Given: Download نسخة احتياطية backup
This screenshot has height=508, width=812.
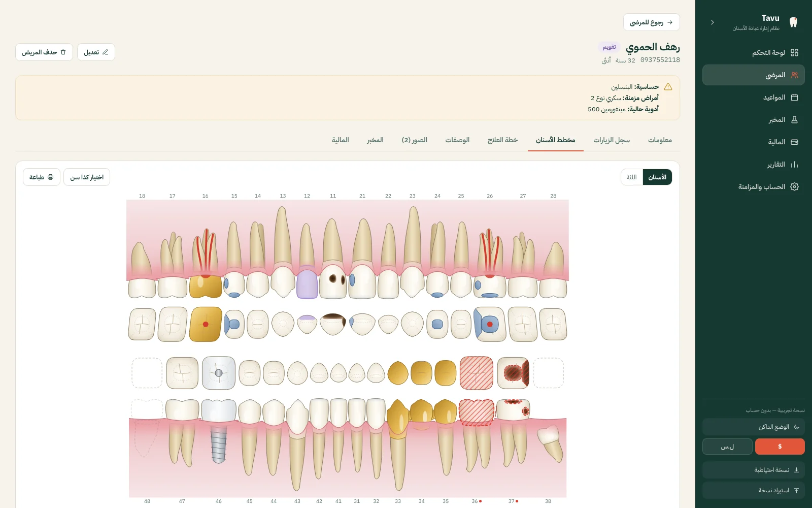Looking at the screenshot, I should click(754, 470).
